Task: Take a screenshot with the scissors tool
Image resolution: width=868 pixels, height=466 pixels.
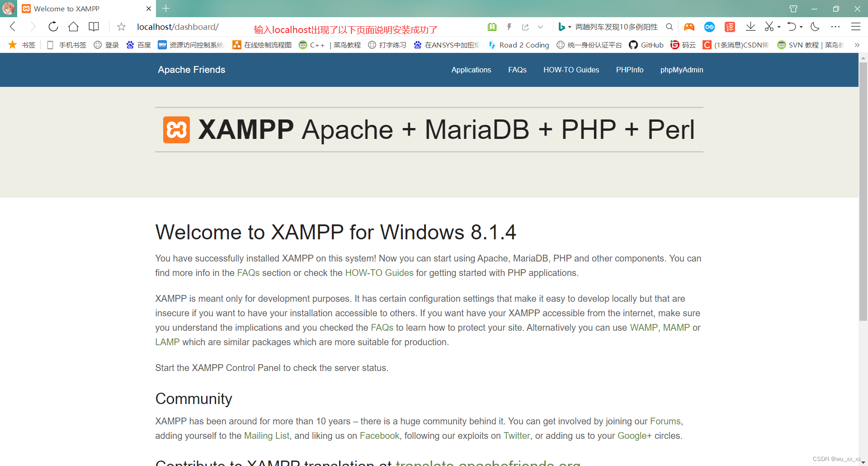Action: pos(770,27)
